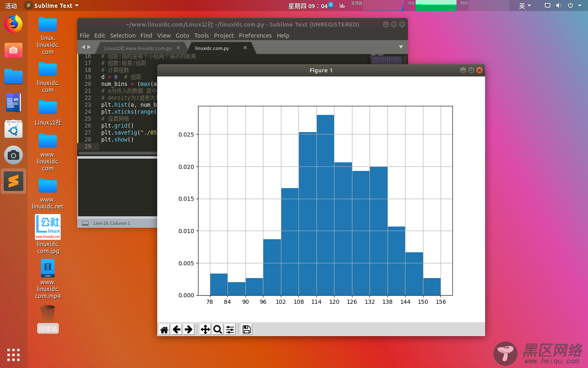Open the Project menu

(x=224, y=36)
